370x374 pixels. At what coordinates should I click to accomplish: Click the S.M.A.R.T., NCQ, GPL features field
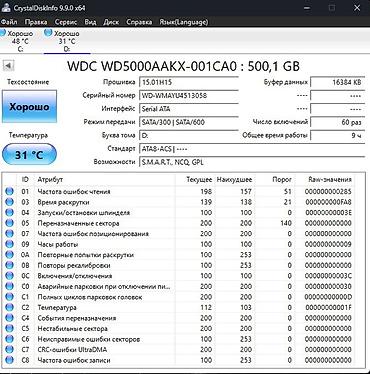(x=252, y=162)
